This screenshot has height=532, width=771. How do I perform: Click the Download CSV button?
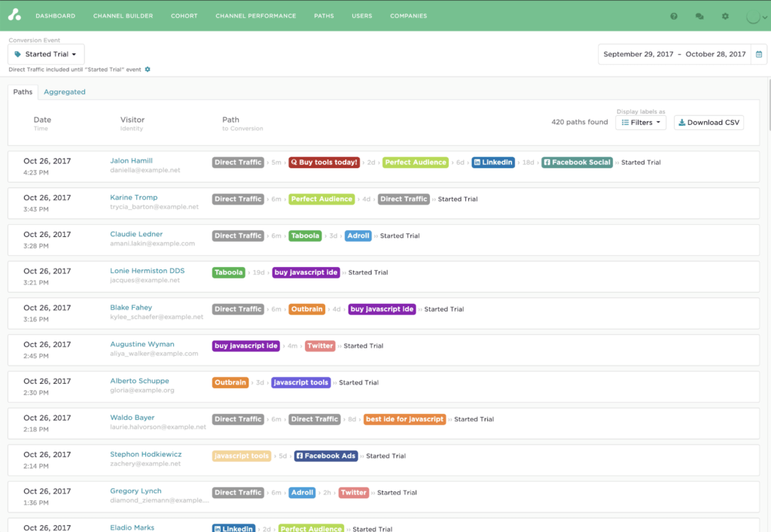[709, 122]
